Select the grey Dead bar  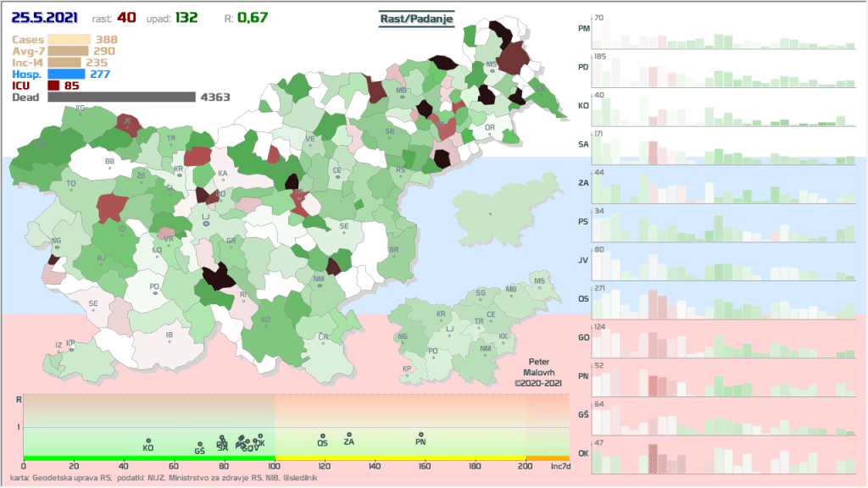121,97
